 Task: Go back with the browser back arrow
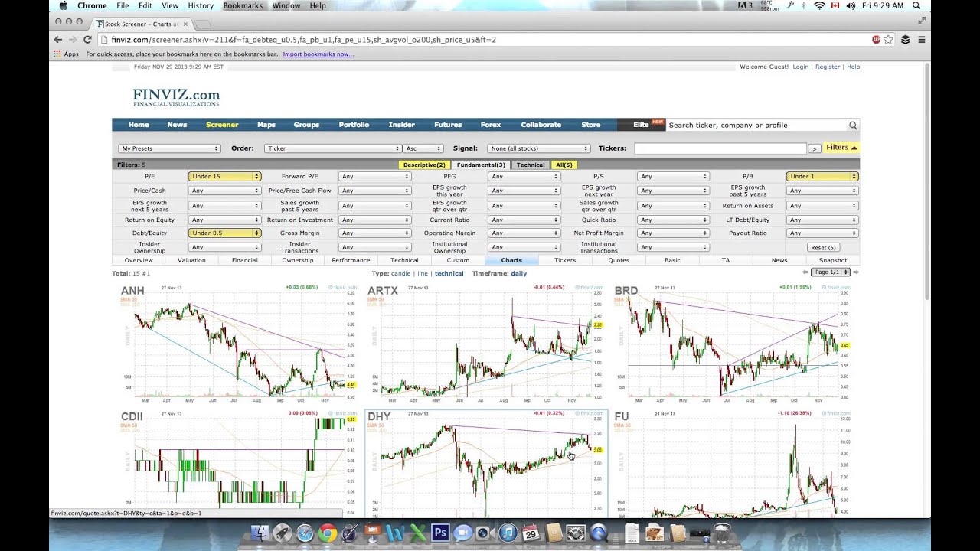point(58,39)
